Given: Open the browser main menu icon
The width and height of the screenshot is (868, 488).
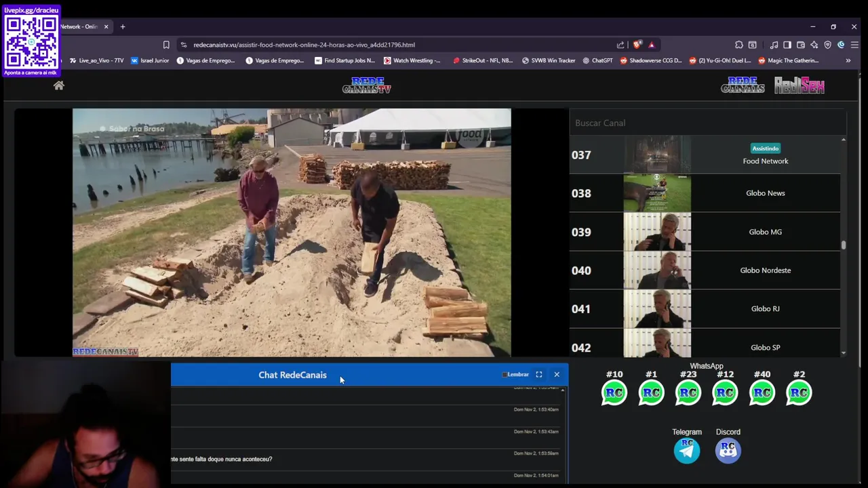Looking at the screenshot, I should point(854,45).
